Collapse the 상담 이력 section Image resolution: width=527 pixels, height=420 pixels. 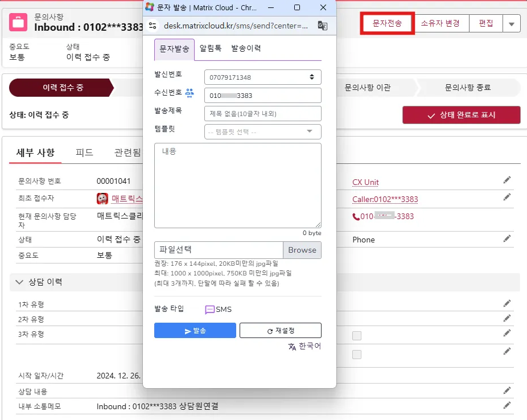click(19, 282)
